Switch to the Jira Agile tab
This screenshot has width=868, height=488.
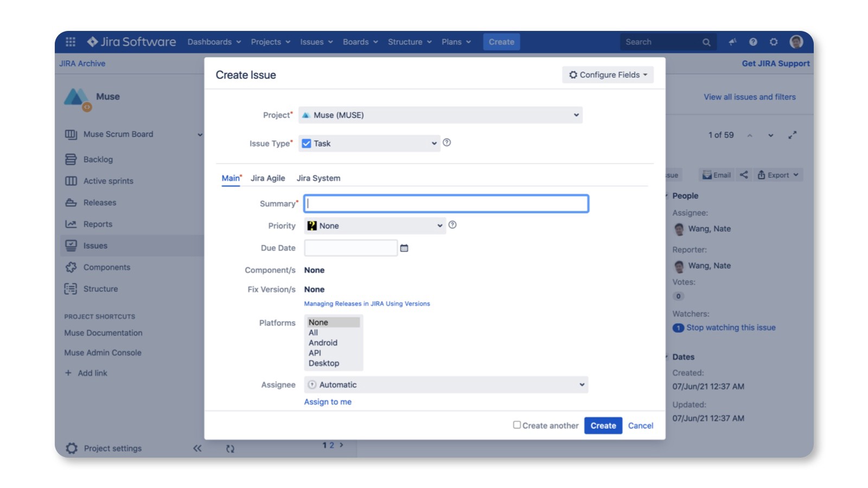(x=268, y=178)
